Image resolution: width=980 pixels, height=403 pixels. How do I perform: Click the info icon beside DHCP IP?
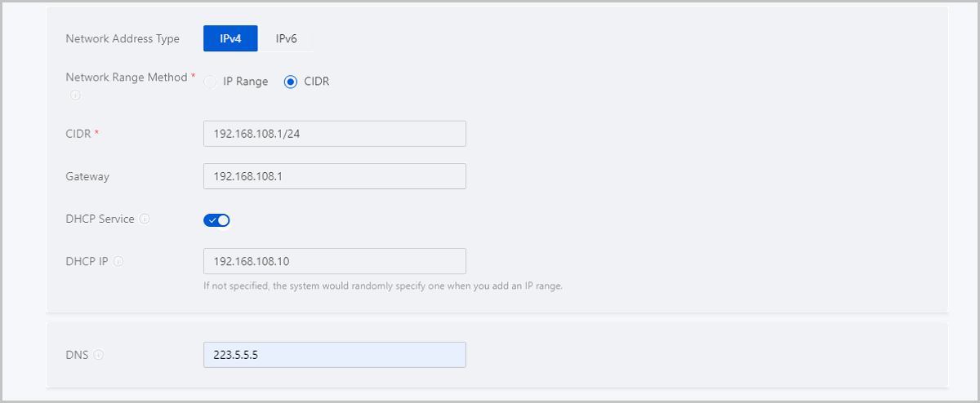click(118, 262)
